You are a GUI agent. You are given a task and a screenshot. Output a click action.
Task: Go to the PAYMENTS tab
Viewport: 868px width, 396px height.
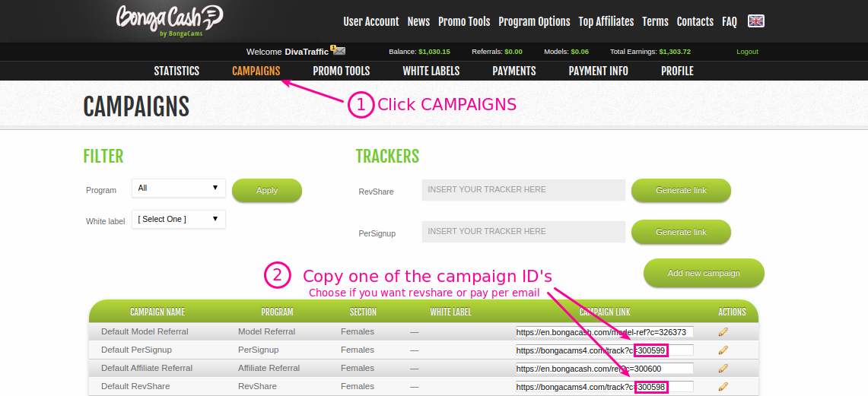[513, 71]
